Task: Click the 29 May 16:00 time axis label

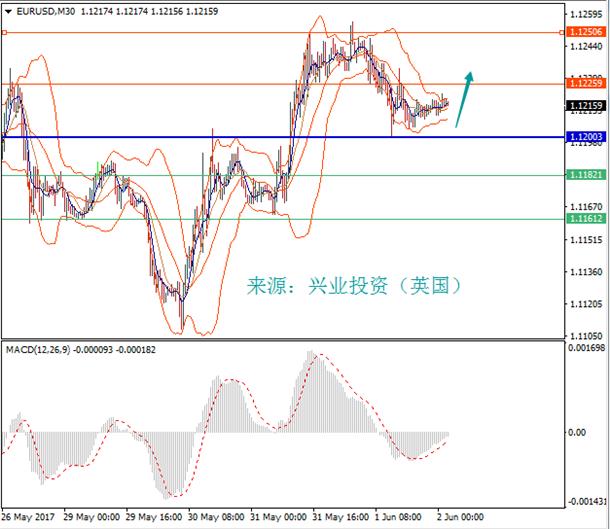Action: [154, 517]
